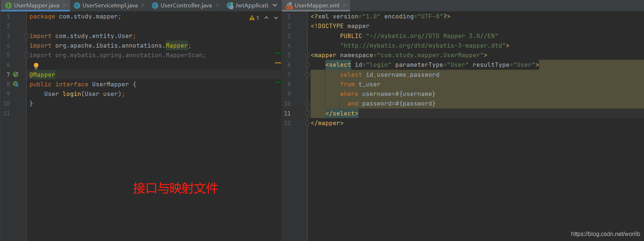Click the resultType="User" attribute

coord(504,65)
